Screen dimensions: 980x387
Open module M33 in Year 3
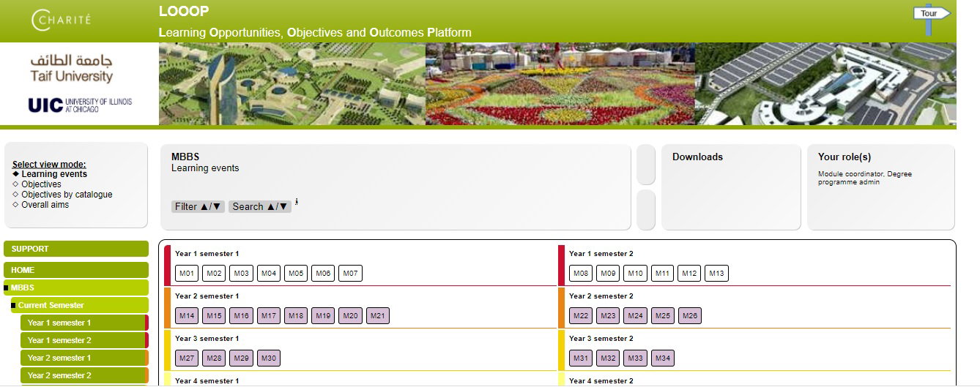point(635,358)
